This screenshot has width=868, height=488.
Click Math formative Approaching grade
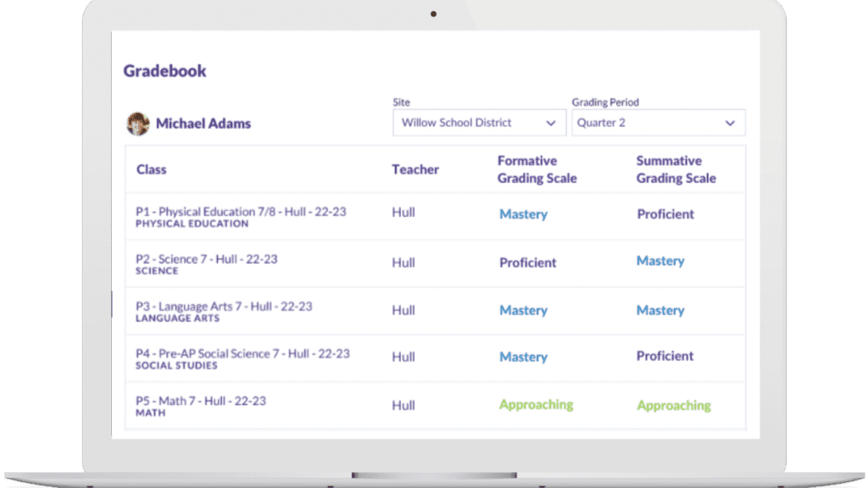pos(536,405)
